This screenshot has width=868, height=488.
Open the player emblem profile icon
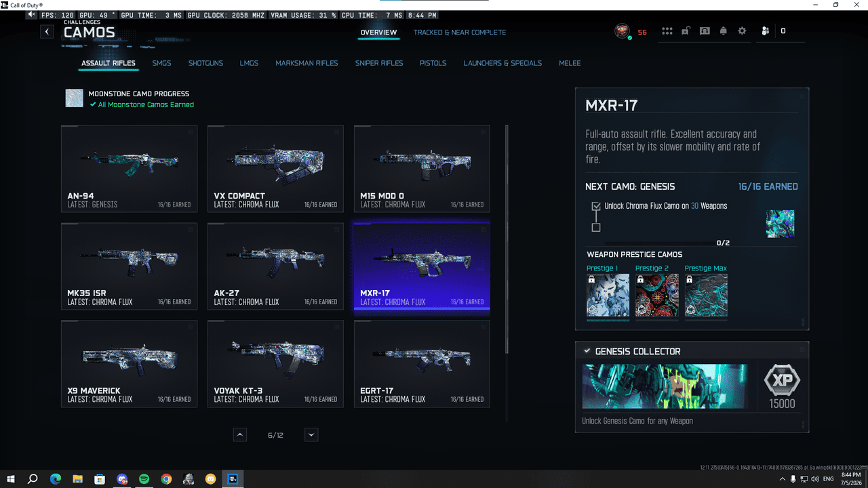(x=622, y=31)
